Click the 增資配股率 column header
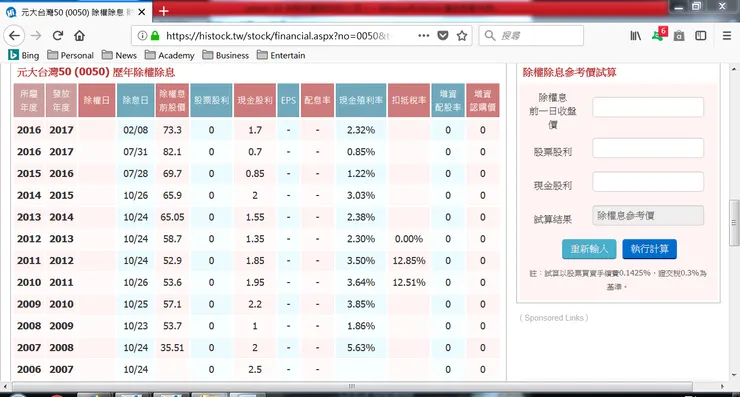 [x=448, y=101]
